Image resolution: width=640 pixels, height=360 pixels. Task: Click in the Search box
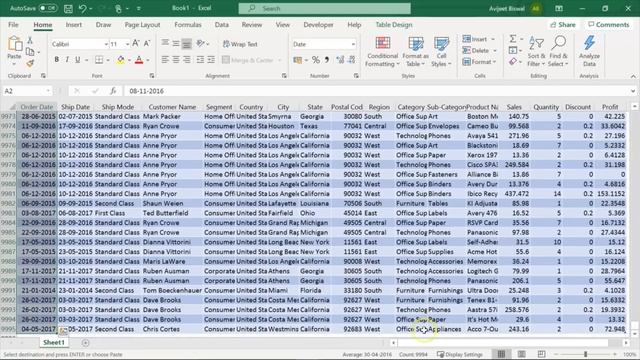coord(324,8)
